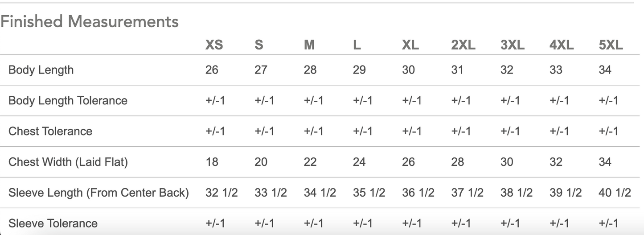Select Body Length value 31 for 2XL
Screen dimensions: 644x235
[457, 70]
